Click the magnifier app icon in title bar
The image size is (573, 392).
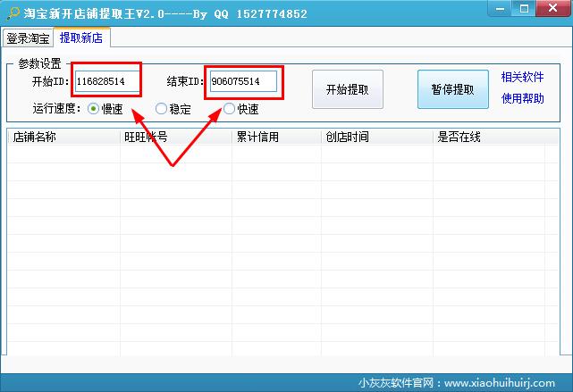click(x=12, y=13)
